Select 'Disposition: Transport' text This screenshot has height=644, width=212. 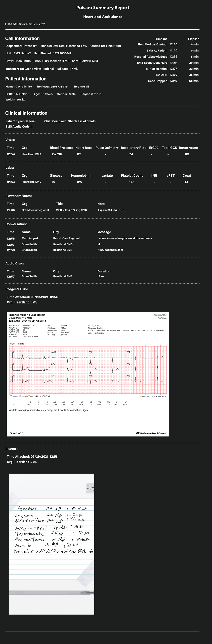tap(21, 46)
